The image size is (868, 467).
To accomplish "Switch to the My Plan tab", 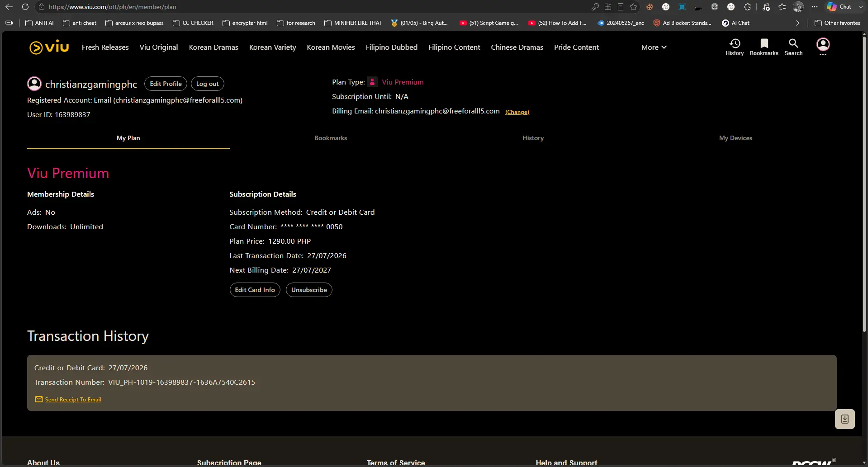I will 128,138.
